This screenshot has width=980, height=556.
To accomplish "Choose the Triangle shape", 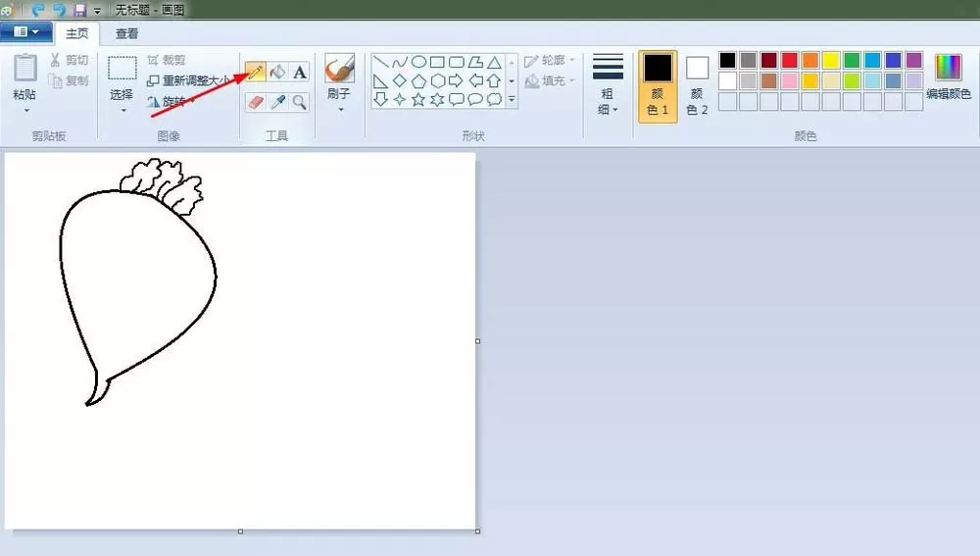I will click(494, 62).
